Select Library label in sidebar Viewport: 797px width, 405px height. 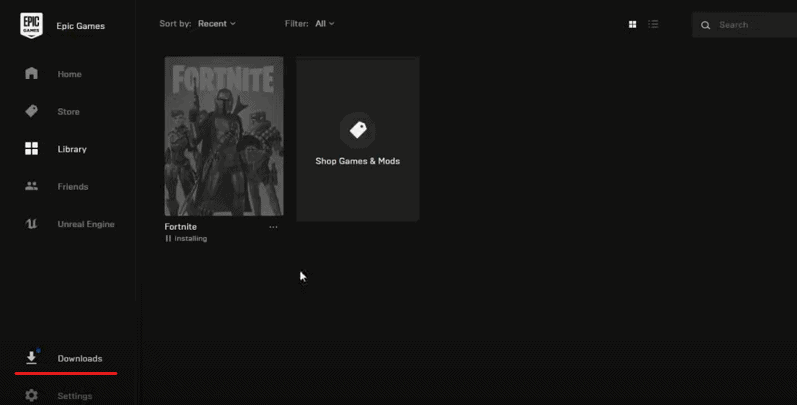tap(72, 149)
